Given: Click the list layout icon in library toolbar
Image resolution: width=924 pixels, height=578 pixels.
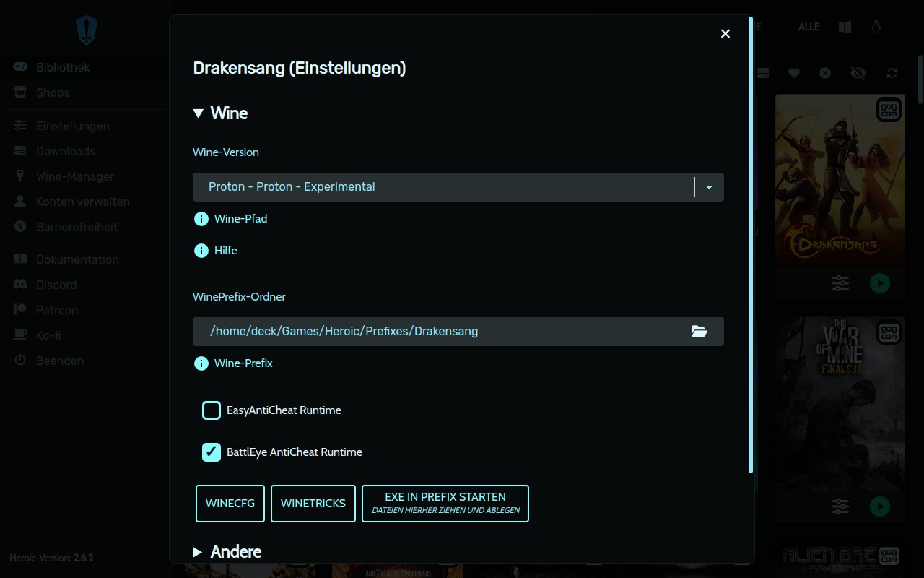Looking at the screenshot, I should (763, 73).
